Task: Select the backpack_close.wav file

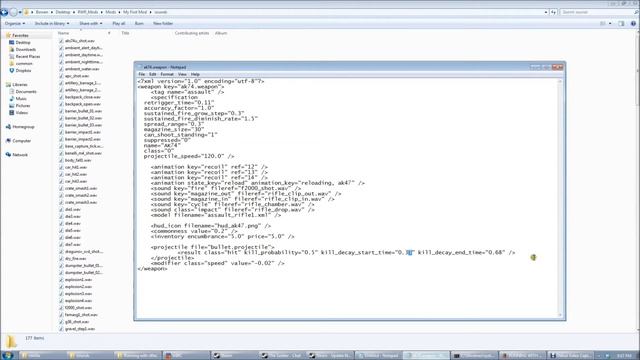Action: (82, 97)
